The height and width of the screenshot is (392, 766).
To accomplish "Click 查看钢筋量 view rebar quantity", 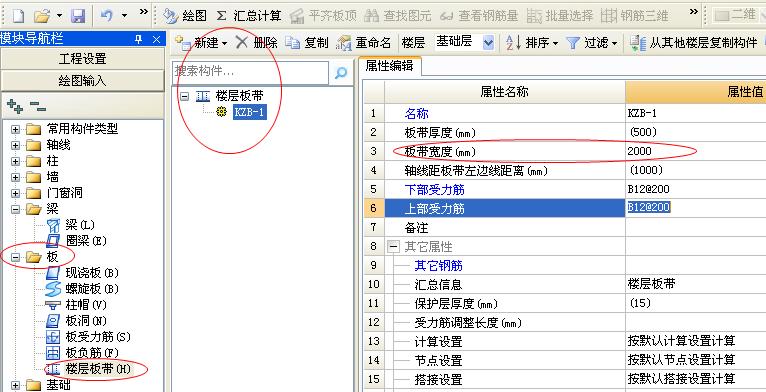I will (479, 16).
